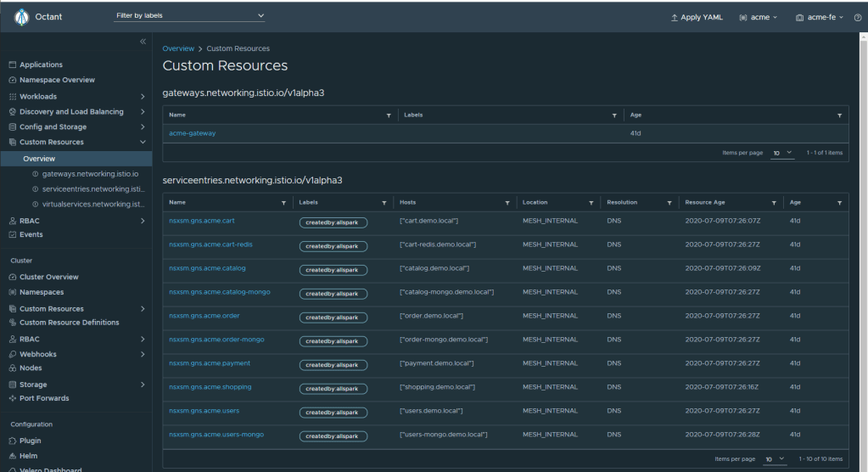Click filter icon on Resource Age column
868x472 pixels.
coord(774,203)
